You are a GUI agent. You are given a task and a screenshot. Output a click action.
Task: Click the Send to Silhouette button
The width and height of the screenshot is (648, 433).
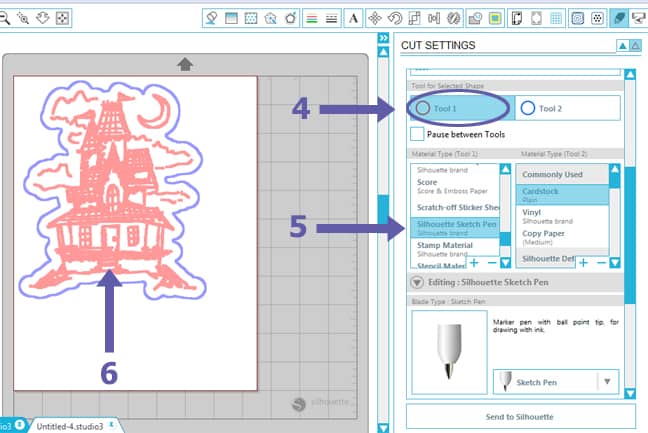520,416
